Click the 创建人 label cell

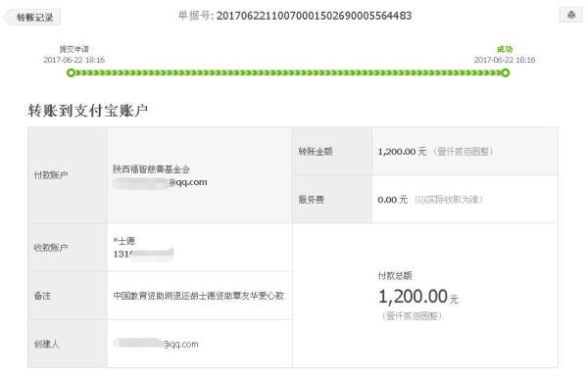pyautogui.click(x=68, y=344)
